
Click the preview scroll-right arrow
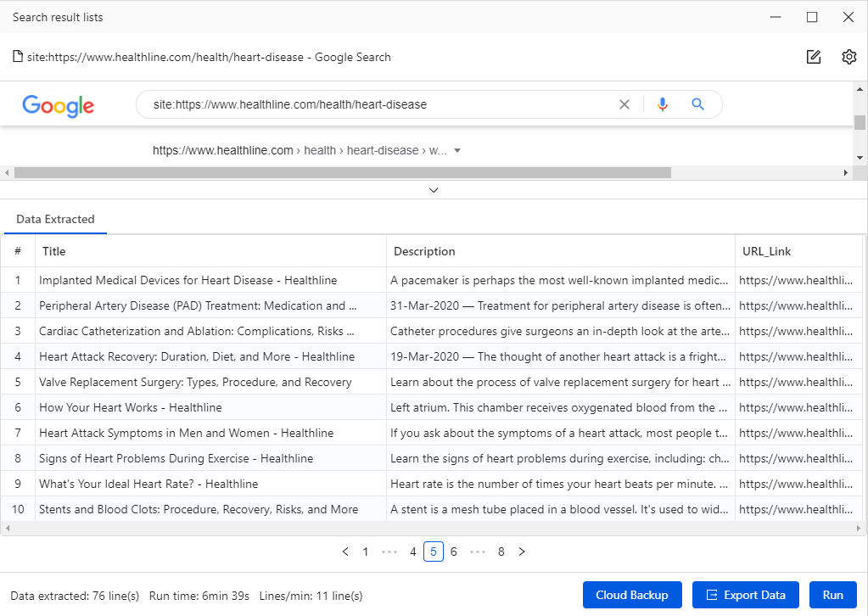[x=845, y=173]
